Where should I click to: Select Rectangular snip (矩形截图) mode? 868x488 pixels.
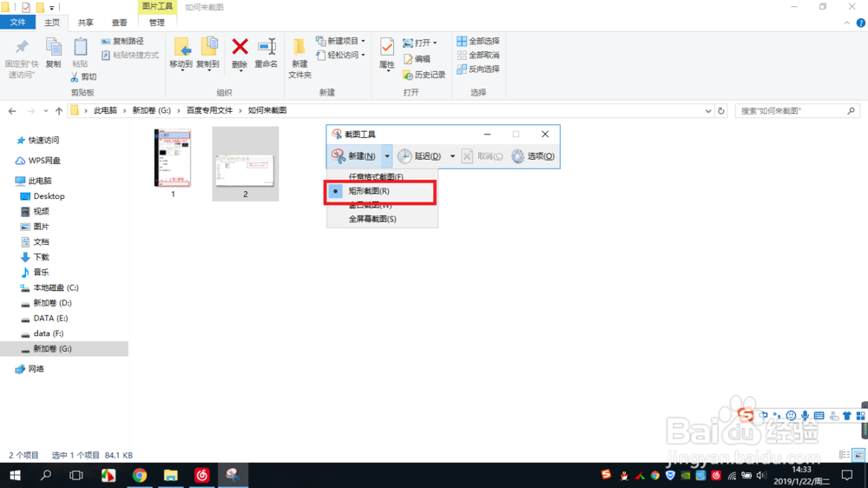click(x=381, y=191)
